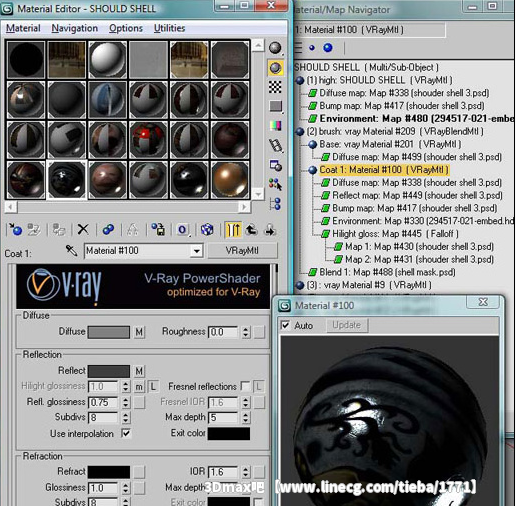Uncheck the Use interpolation checkbox
Viewport: 516px width, 506px height.
[x=126, y=433]
